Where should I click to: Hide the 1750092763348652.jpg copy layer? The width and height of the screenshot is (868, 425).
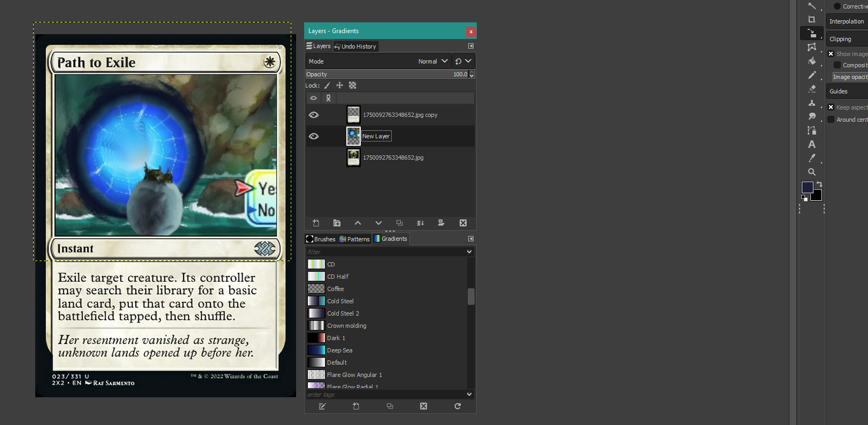314,115
